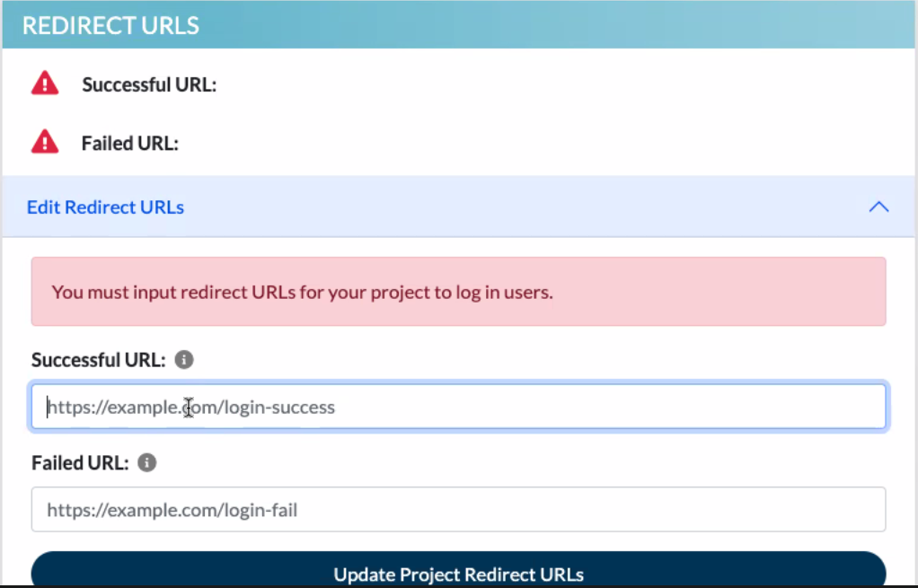
Task: Click the pink redirect URLs required alert
Action: tap(458, 292)
